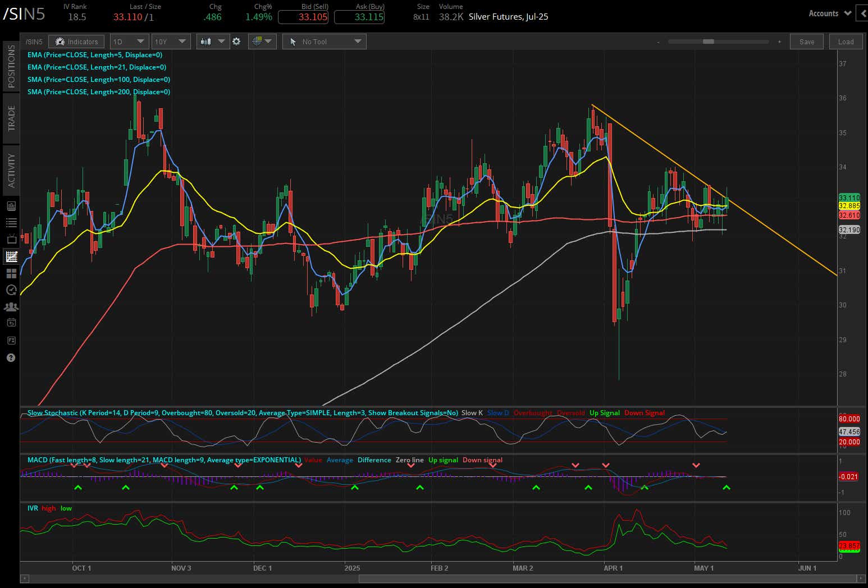Open the Flexible Grid icon below Charts
The image size is (868, 588).
(x=11, y=273)
